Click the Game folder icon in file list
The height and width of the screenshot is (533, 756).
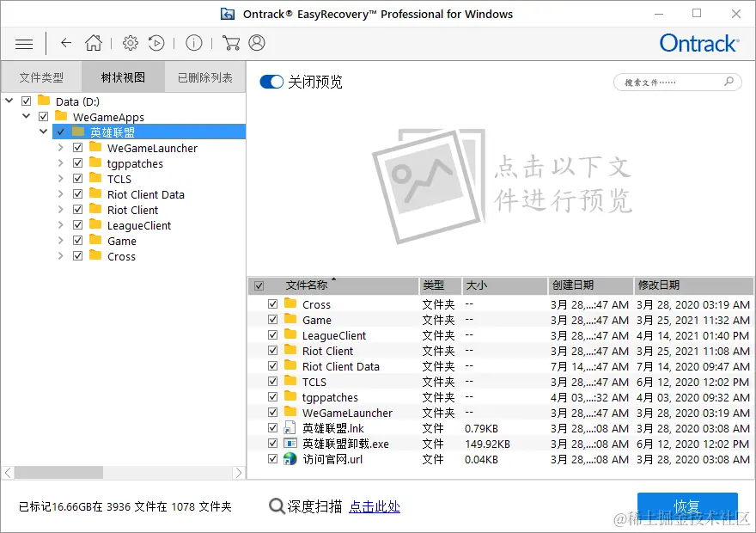[290, 319]
